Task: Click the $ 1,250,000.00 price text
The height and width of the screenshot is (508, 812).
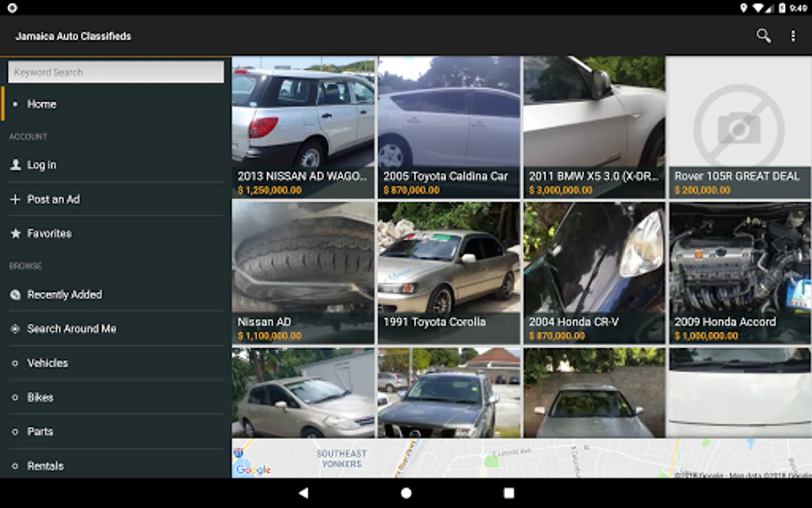Action: (x=270, y=190)
